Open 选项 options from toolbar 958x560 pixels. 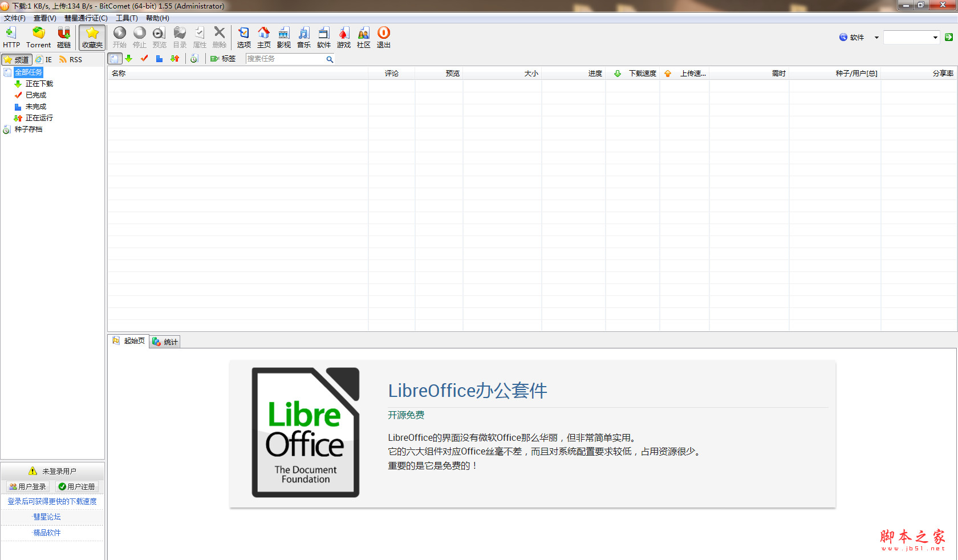coord(244,37)
